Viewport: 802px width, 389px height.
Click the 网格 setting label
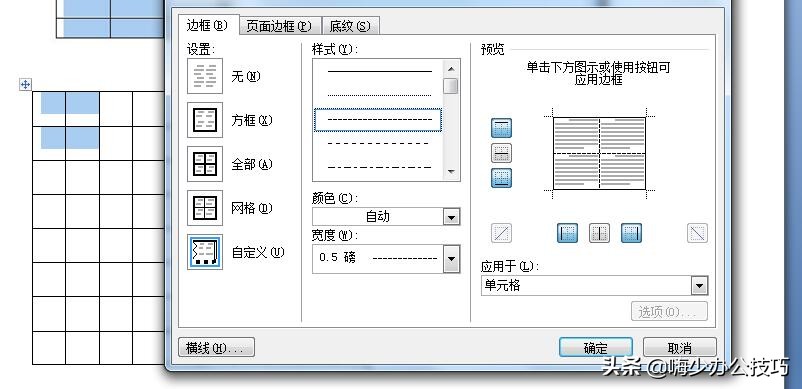coord(252,209)
